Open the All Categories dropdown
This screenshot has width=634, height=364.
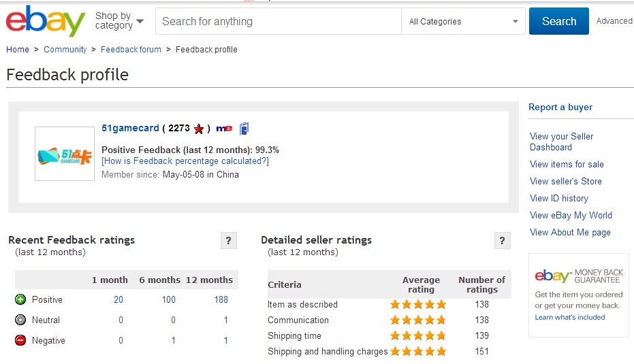(463, 22)
